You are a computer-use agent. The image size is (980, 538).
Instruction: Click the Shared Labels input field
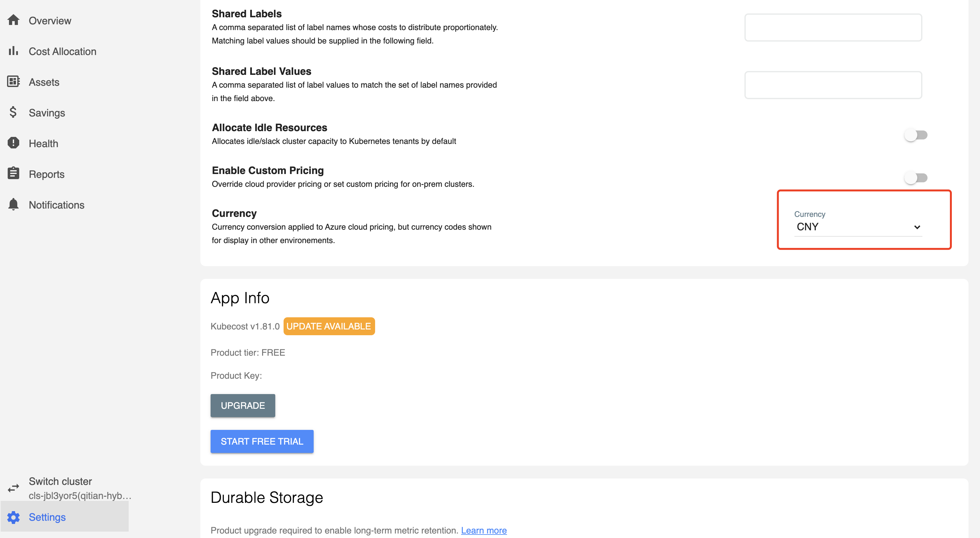(833, 27)
